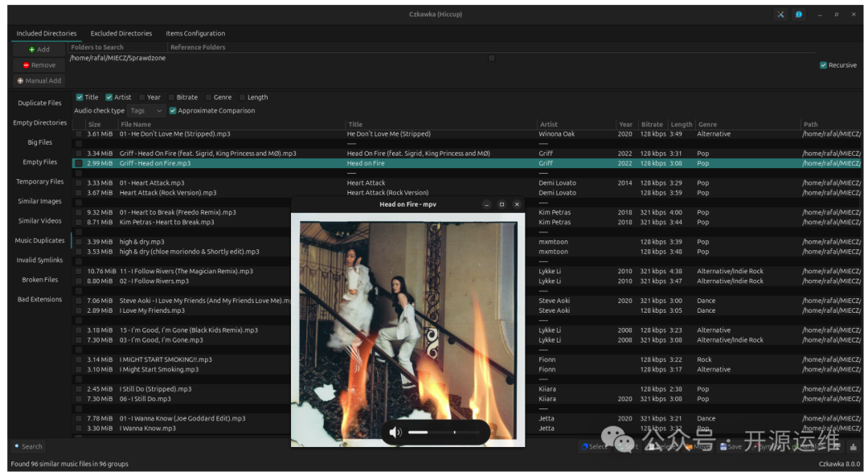Image resolution: width=868 pixels, height=476 pixels.
Task: Sort by the Bitrate column header
Action: [x=652, y=124]
